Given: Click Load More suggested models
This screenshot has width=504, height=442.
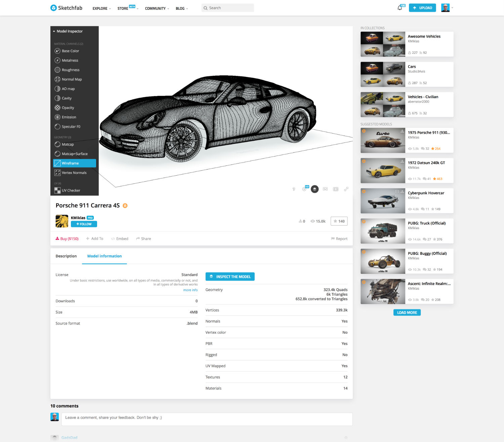Looking at the screenshot, I should click(x=407, y=312).
